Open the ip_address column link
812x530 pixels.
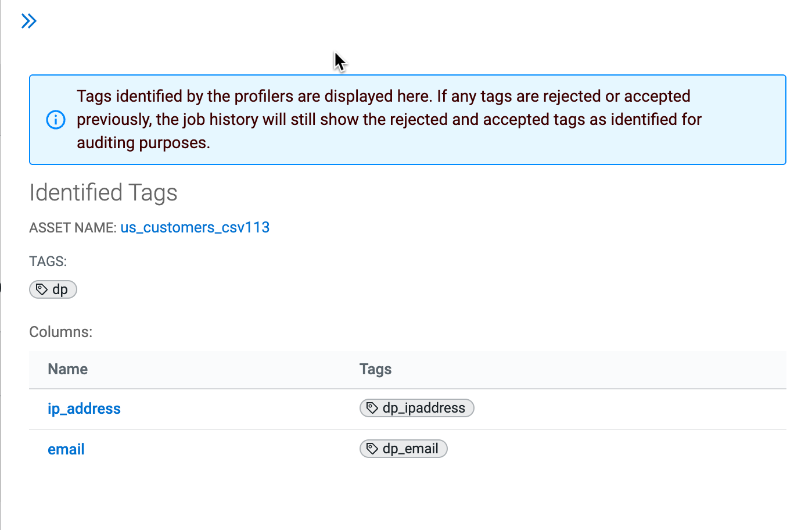[x=84, y=409]
